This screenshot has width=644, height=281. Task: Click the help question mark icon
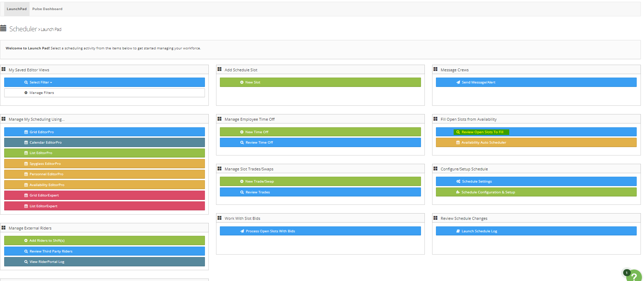[x=634, y=276]
